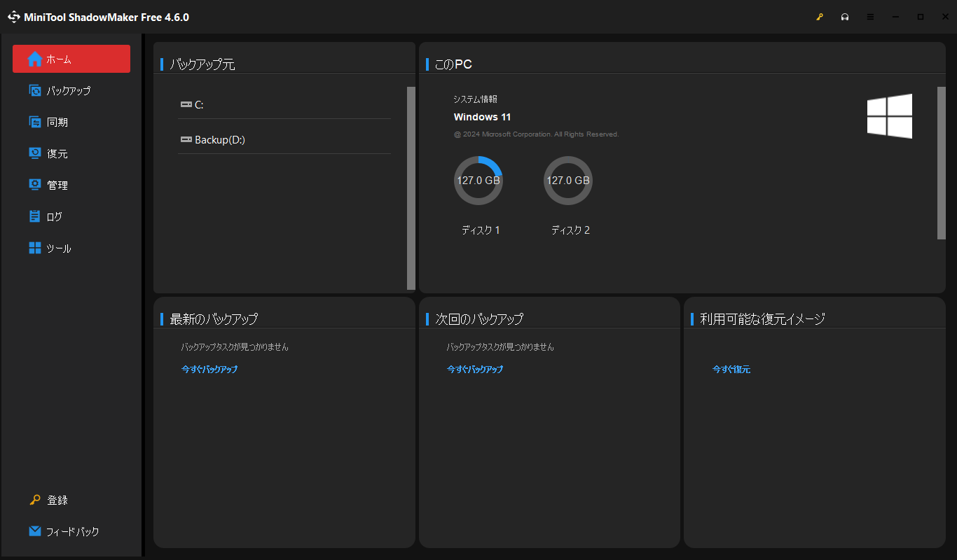Click the バックアップ元 panel heading
Viewport: 957px width, 560px height.
coord(202,64)
